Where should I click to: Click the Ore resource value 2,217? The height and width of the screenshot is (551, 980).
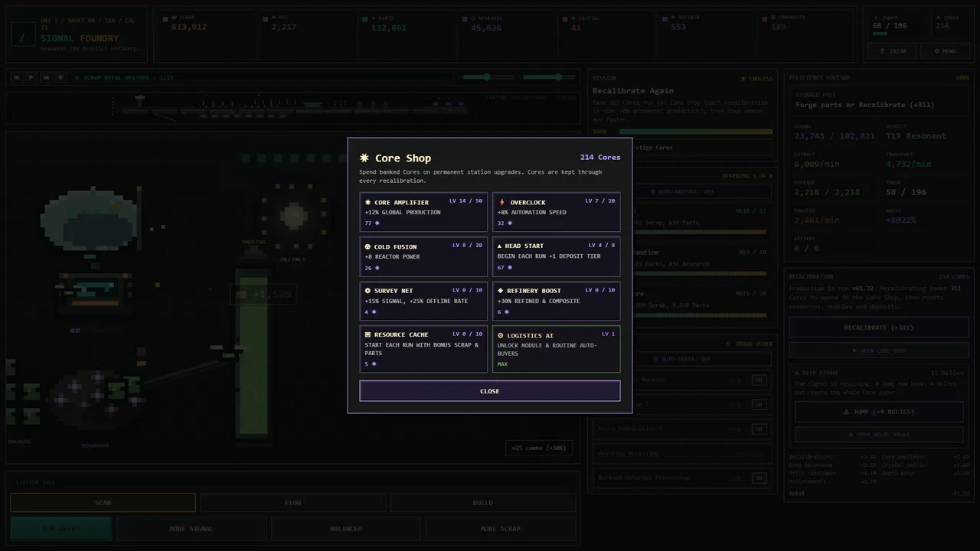(x=283, y=27)
